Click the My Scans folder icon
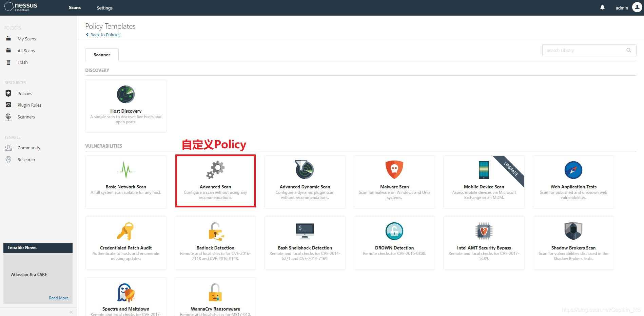 pyautogui.click(x=8, y=39)
